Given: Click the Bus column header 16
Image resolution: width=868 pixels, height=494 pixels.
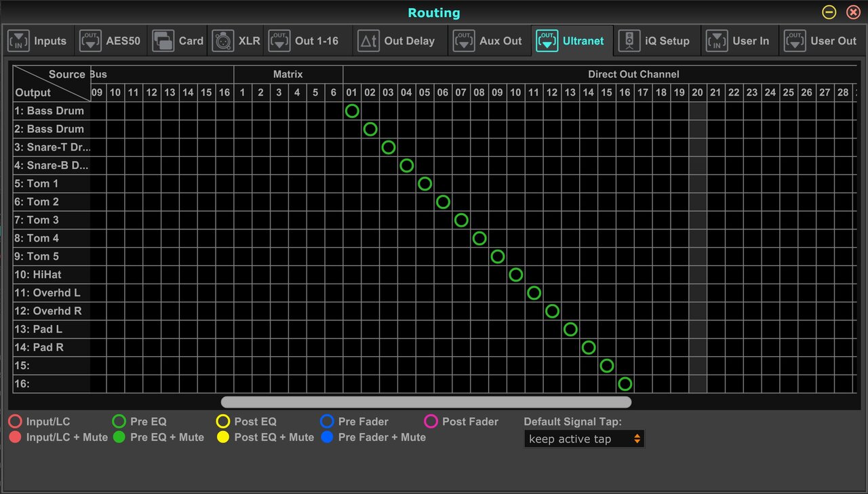Looking at the screenshot, I should [x=224, y=93].
